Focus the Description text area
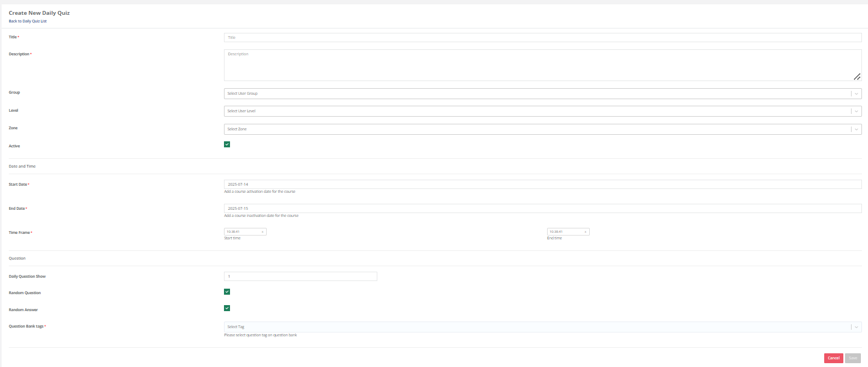Viewport: 868px width, 367px height. (543, 65)
